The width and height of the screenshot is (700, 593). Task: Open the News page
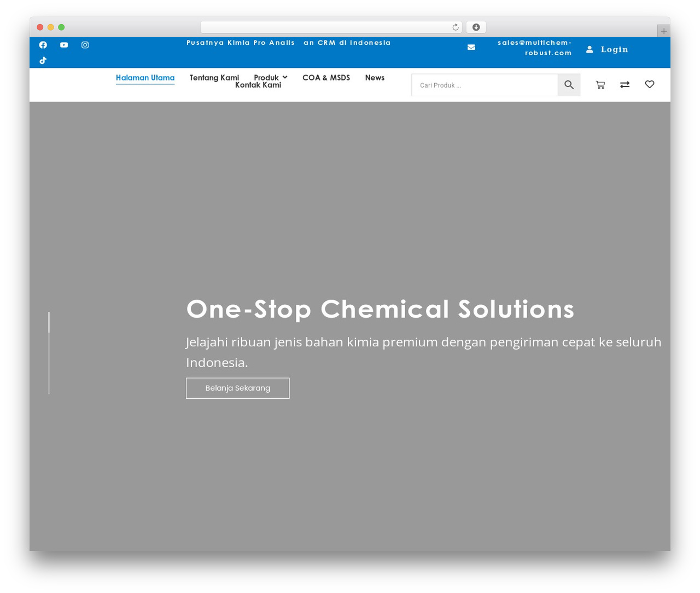click(375, 78)
